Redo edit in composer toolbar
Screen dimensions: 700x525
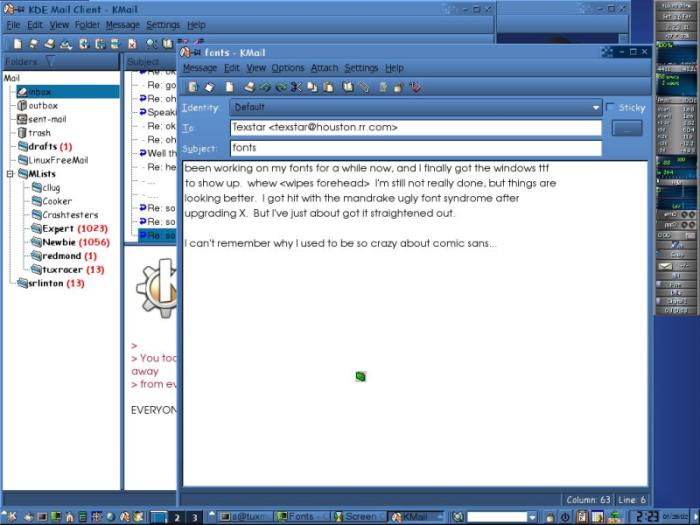(x=281, y=88)
